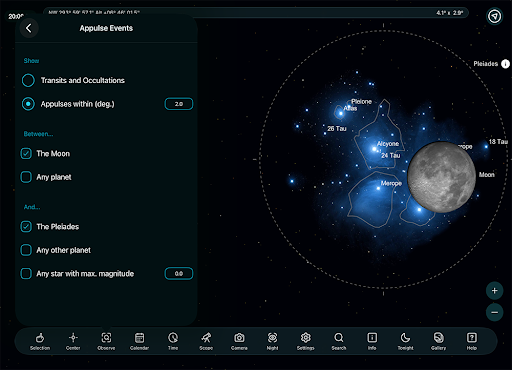Go back from Appulse Events panel
Viewport: 512px width, 370px height.
(29, 28)
